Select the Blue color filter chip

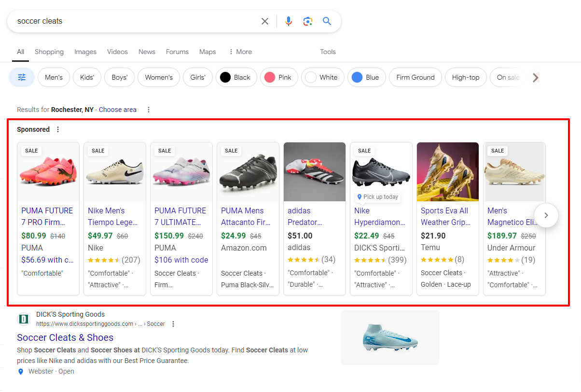pyautogui.click(x=366, y=77)
